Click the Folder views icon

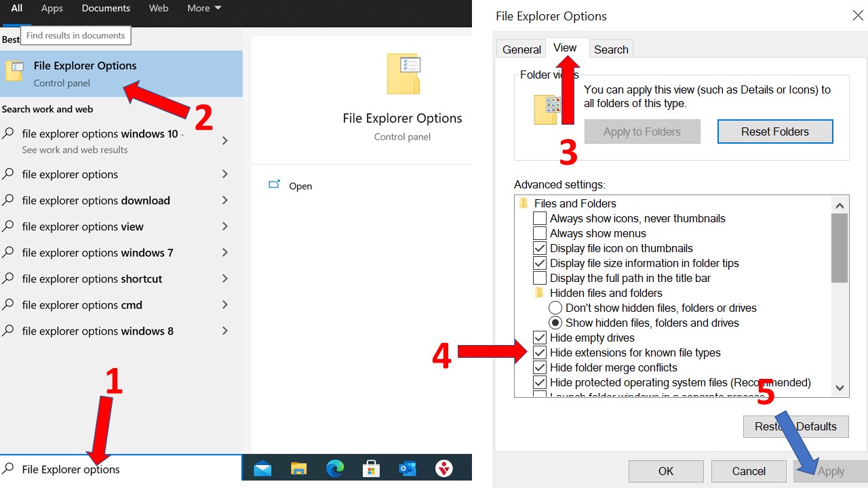548,109
